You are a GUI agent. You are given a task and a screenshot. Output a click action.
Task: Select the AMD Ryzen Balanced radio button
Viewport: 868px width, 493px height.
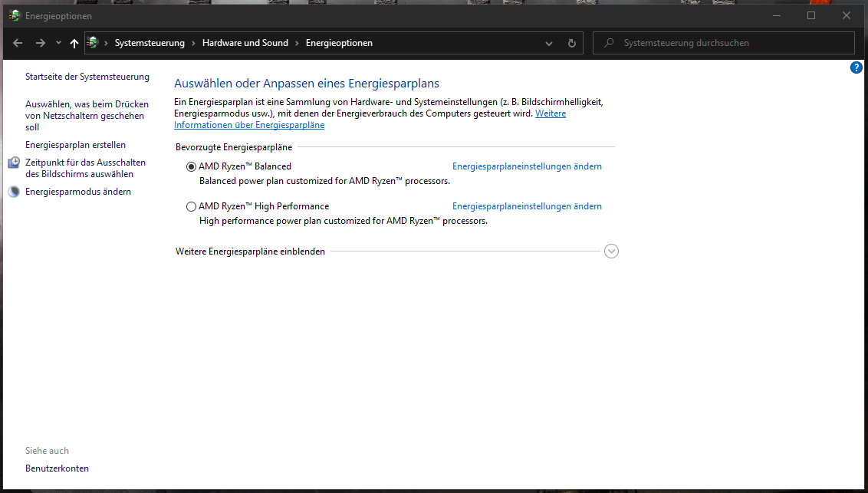tap(191, 166)
